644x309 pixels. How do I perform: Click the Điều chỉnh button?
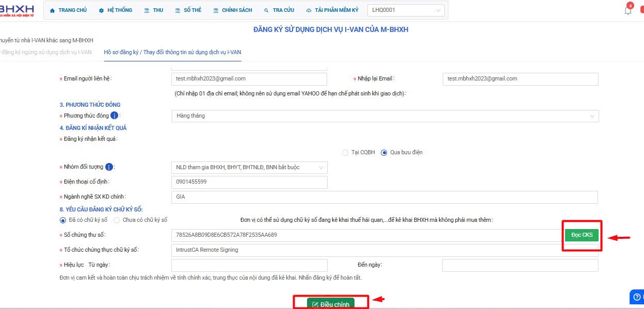(x=331, y=304)
